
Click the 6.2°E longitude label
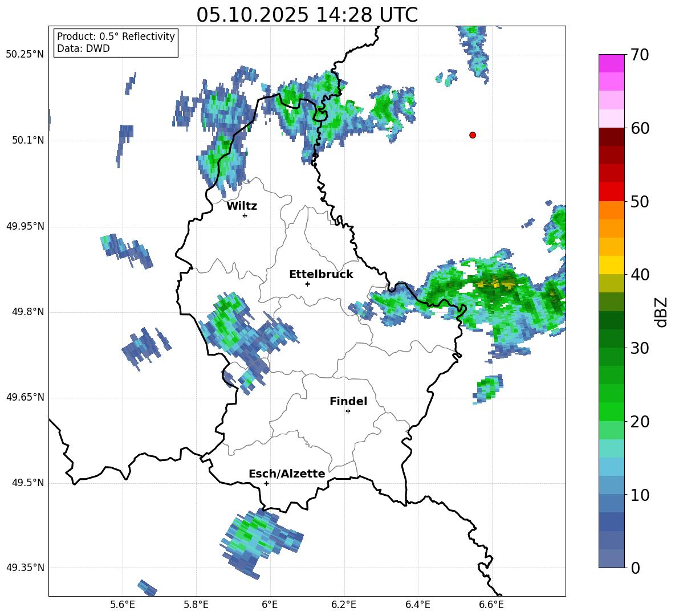pos(344,605)
